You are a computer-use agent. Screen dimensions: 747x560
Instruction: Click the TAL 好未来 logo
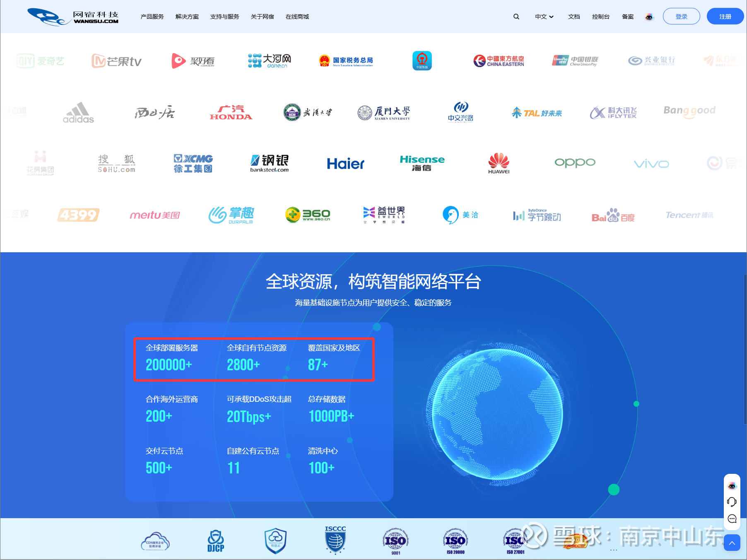(537, 112)
